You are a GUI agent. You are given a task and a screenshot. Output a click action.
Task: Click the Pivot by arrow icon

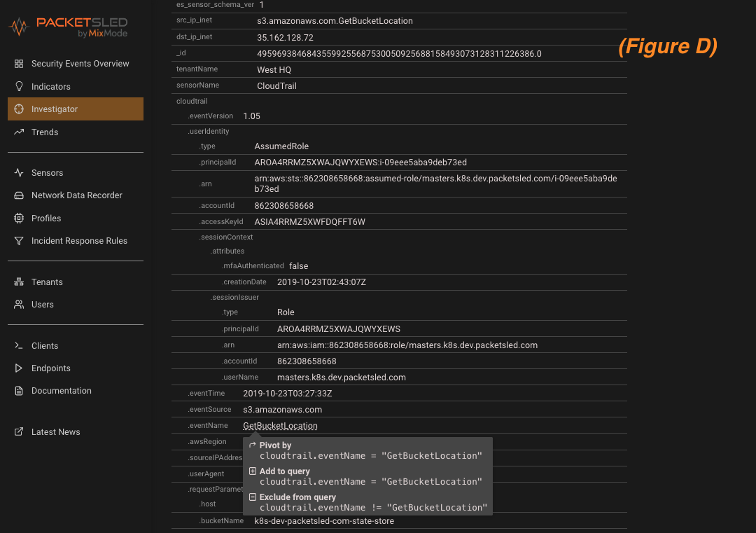252,445
